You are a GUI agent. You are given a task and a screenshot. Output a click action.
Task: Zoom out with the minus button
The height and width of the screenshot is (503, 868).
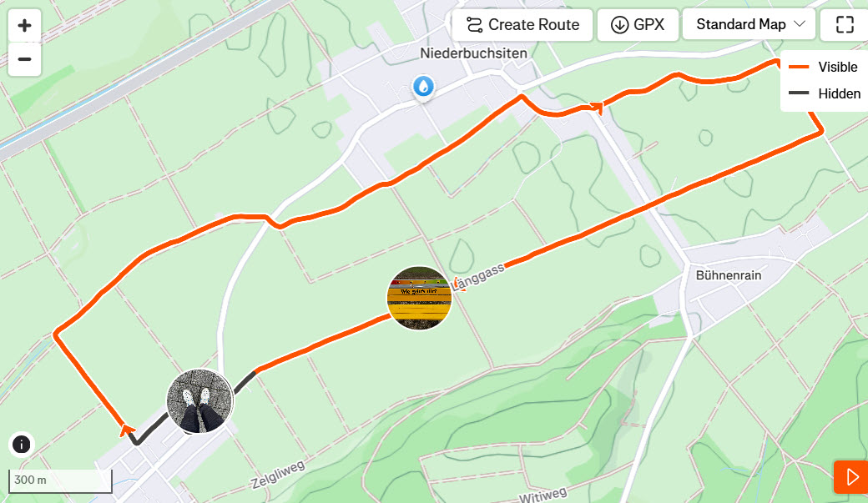point(24,59)
